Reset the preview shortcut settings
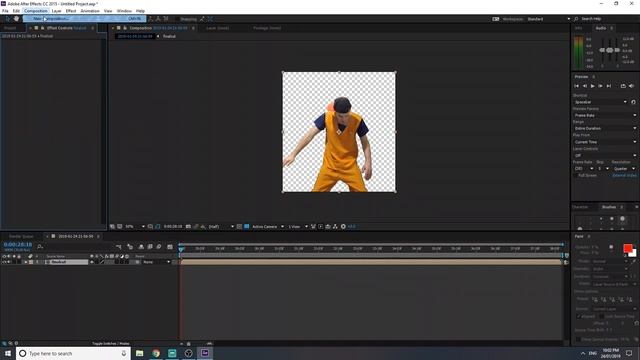 coord(633,102)
